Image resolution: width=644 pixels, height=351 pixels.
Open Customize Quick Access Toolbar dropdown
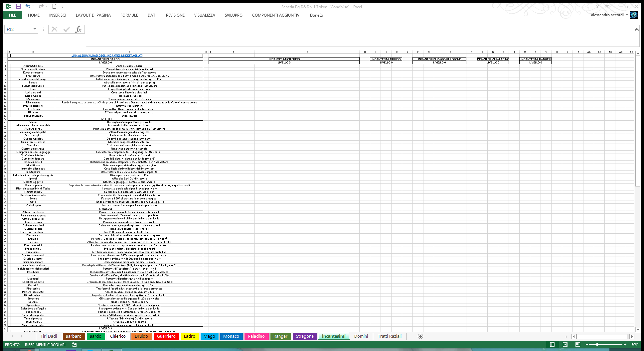[62, 6]
